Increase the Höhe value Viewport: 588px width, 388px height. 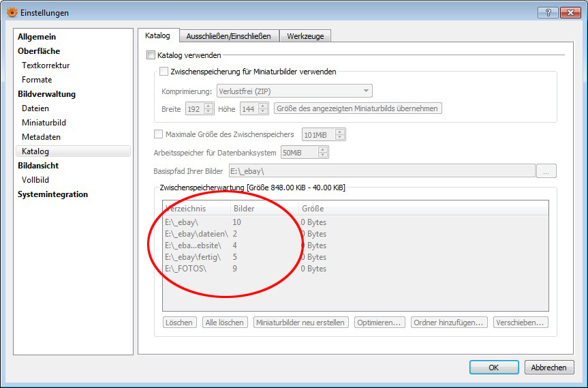(263, 106)
